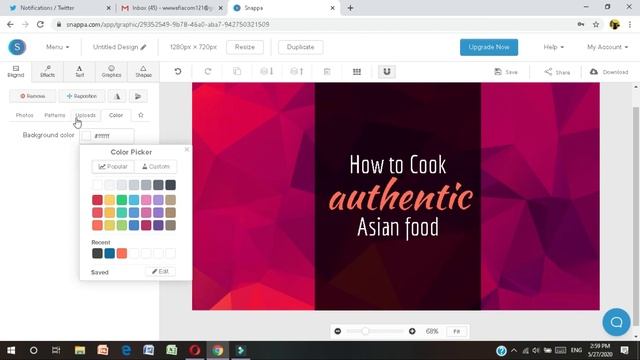Zoom in with the plus icon
The height and width of the screenshot is (360, 640).
pyautogui.click(x=412, y=331)
